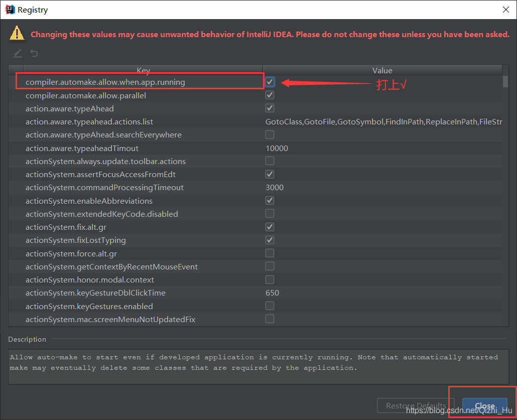
Task: Click the GotoClass,GotoFile actions list value
Action: (384, 121)
